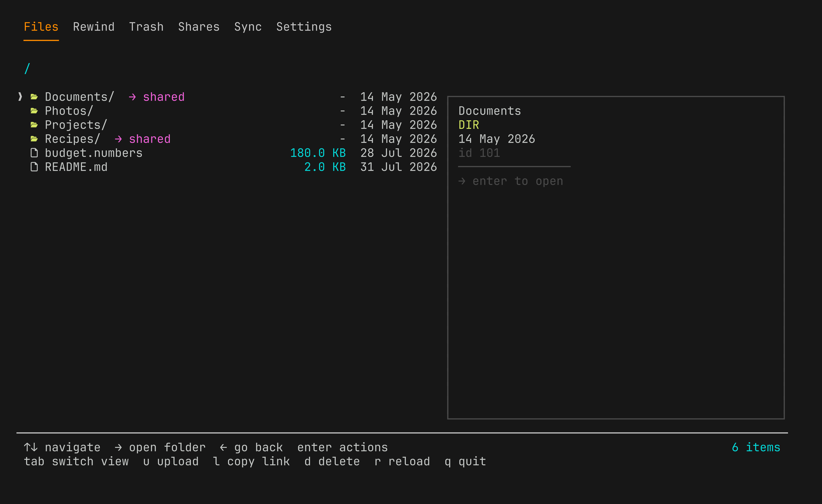822x504 pixels.
Task: Click the shared arrow icon on Documents row
Action: coord(132,97)
